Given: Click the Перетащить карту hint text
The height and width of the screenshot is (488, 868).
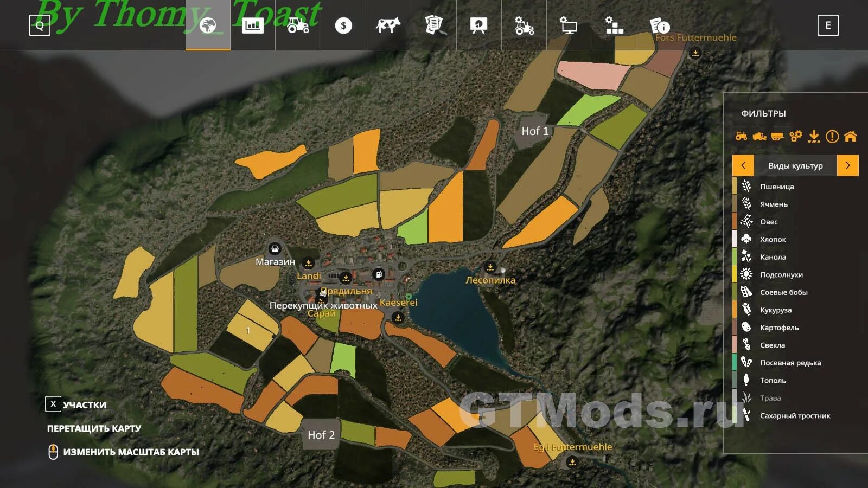Looking at the screenshot, I should click(x=94, y=428).
